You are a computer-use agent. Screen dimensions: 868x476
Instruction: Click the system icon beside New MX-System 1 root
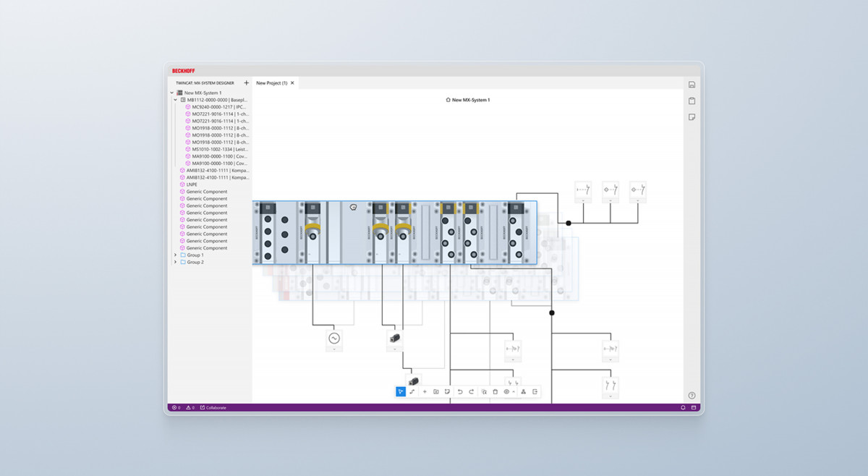pos(179,93)
